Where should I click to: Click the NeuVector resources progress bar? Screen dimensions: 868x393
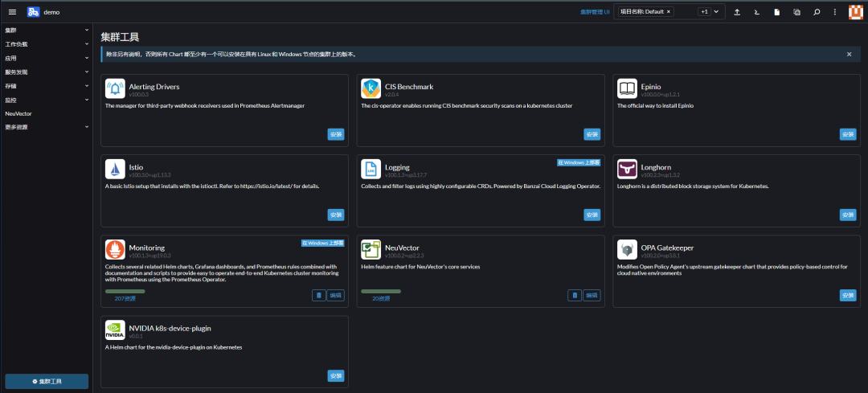(381, 291)
